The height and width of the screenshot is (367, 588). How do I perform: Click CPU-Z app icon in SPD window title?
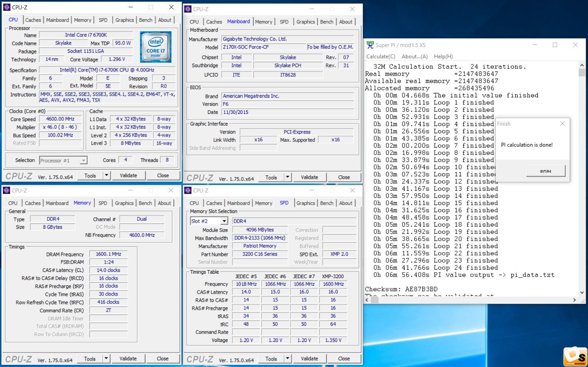point(188,190)
